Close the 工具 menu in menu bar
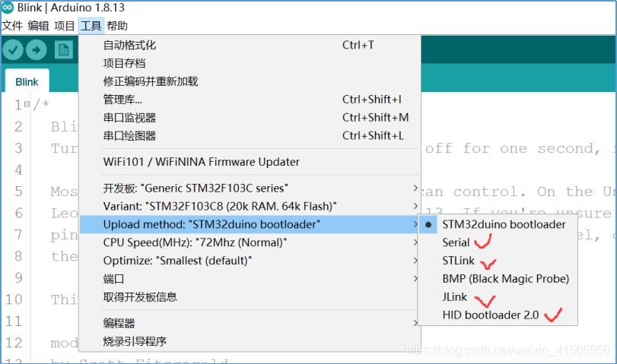This screenshot has height=364, width=617. [x=91, y=26]
